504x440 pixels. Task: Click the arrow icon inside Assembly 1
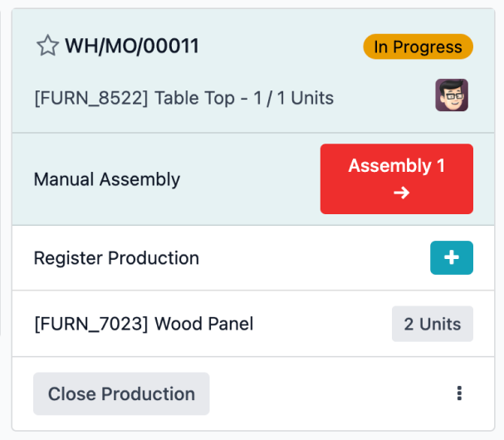click(x=402, y=193)
